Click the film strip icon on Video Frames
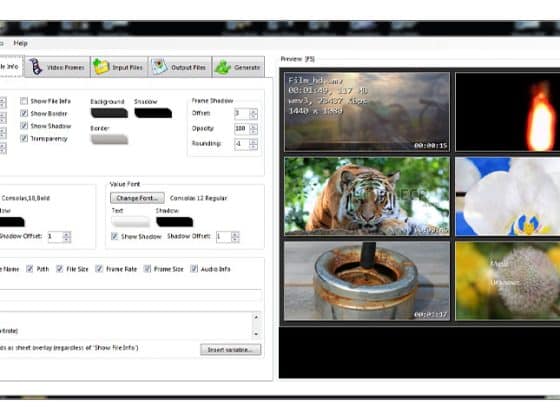This screenshot has width=560, height=420. (36, 67)
